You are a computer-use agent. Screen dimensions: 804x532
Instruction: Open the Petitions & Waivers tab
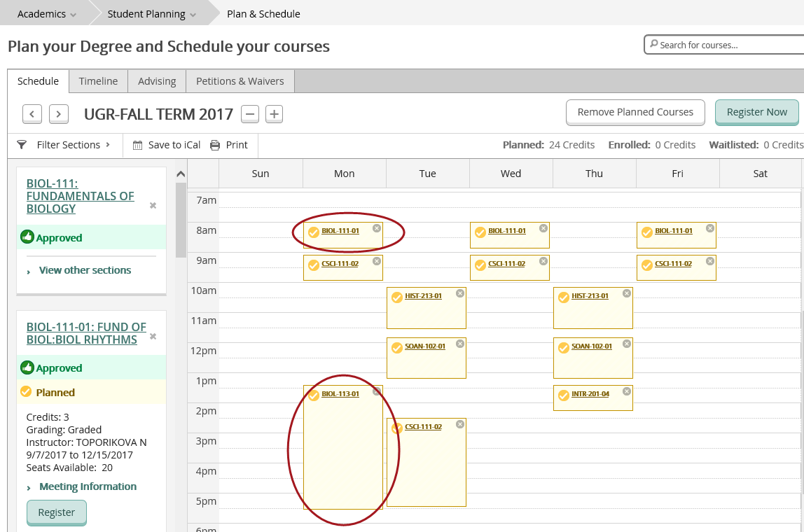click(240, 81)
